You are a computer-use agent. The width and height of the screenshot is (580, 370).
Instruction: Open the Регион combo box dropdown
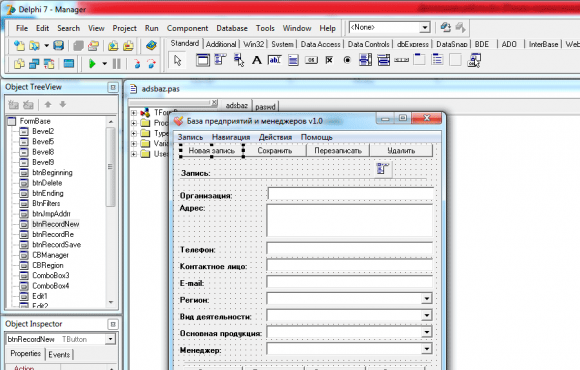426,299
